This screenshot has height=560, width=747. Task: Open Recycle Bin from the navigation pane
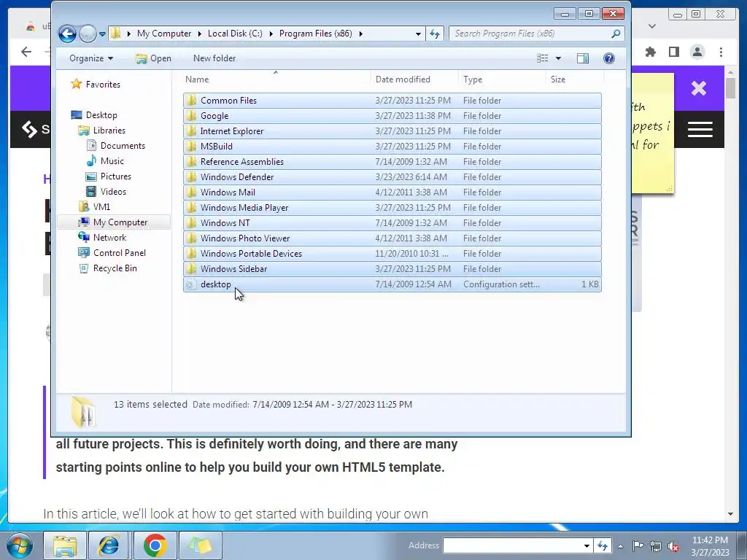107,268
